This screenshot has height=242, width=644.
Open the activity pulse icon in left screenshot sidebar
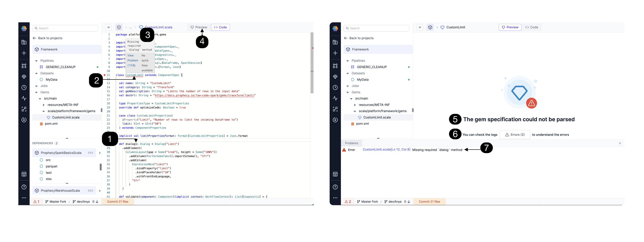(24, 98)
